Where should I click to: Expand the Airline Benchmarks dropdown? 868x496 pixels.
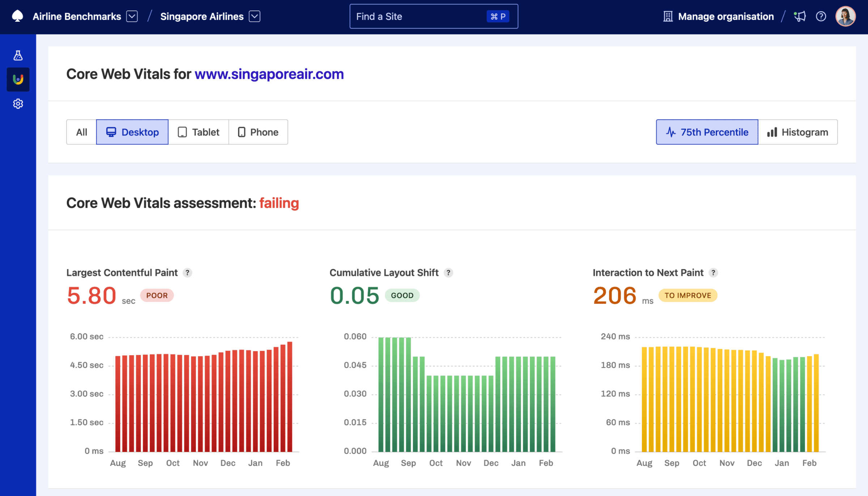pos(132,16)
